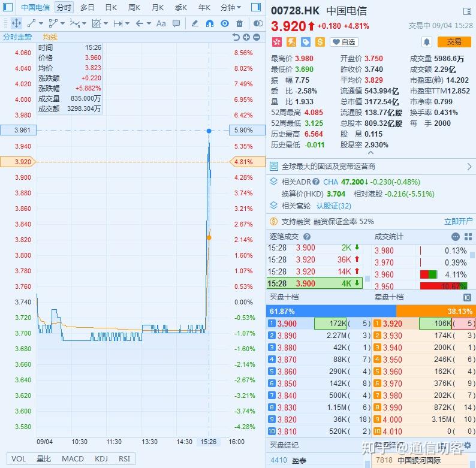This screenshot has height=468, width=476.
Task: Click the help icon beside 逐笔成交
Action: [307, 237]
